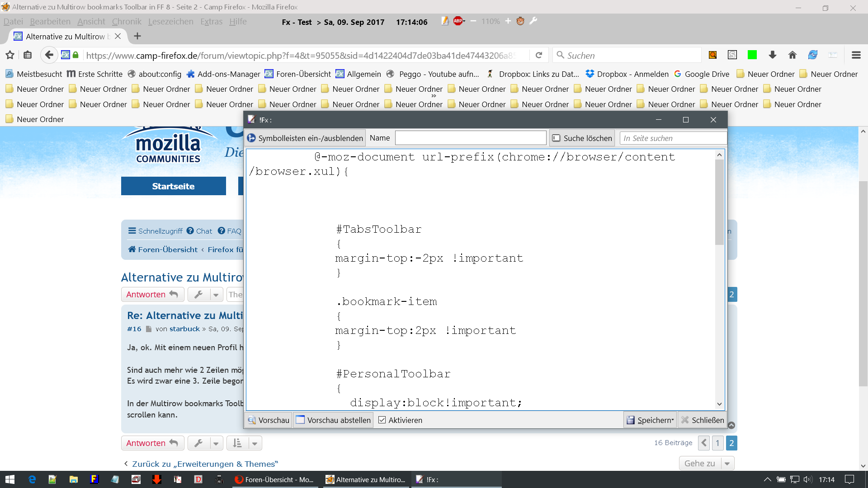Open the Gehe zu dropdown

click(727, 464)
